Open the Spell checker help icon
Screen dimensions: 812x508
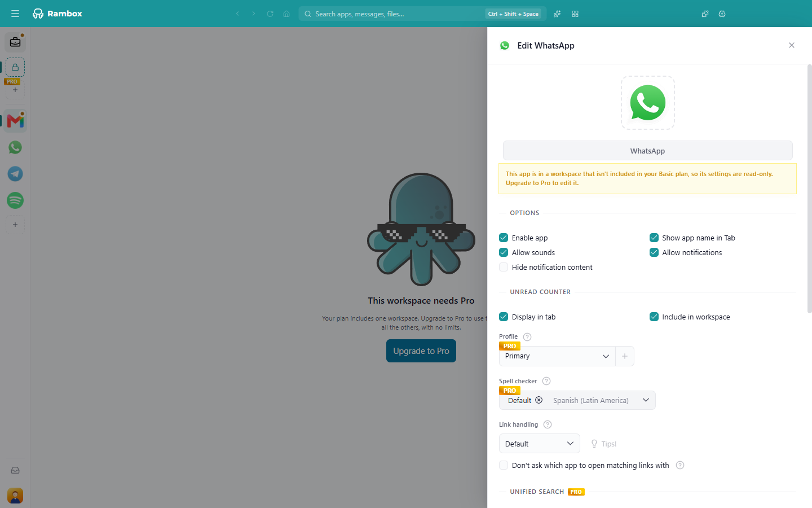(x=546, y=381)
